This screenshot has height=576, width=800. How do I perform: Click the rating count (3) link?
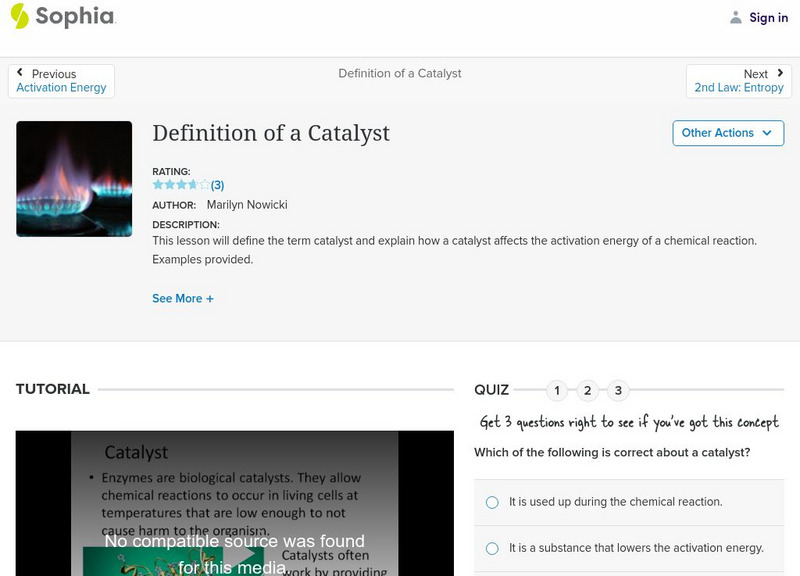pyautogui.click(x=217, y=185)
